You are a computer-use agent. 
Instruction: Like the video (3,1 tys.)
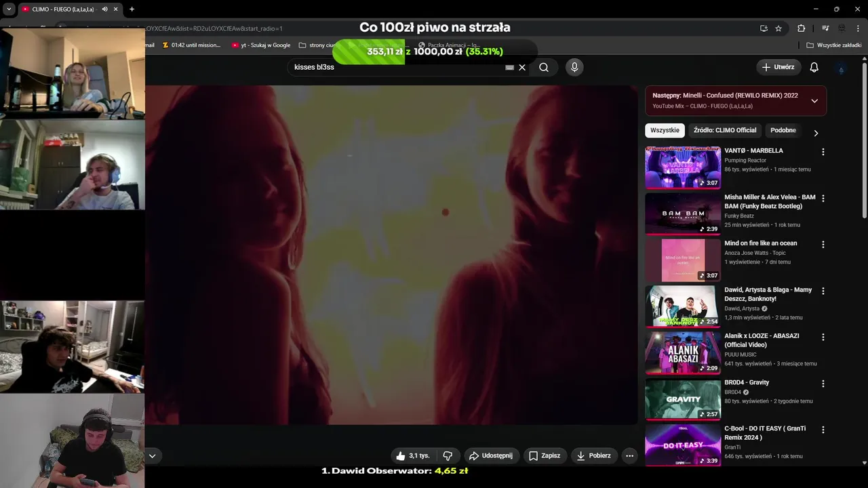coord(412,455)
